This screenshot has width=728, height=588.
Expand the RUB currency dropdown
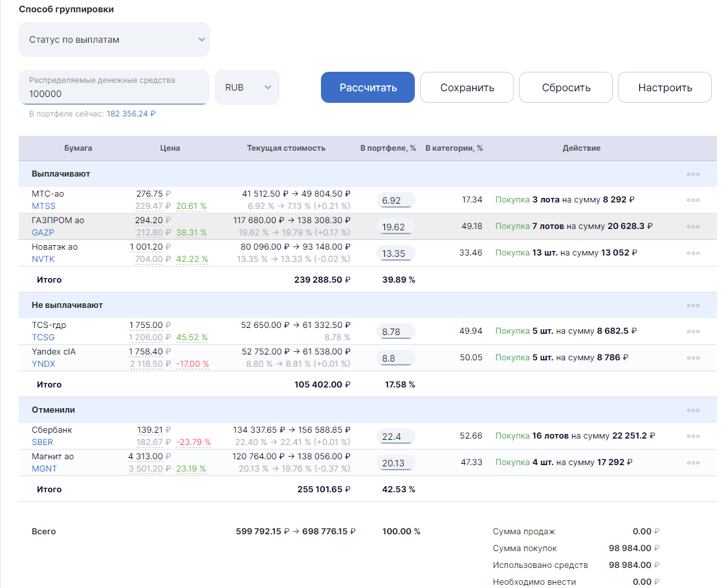click(247, 87)
